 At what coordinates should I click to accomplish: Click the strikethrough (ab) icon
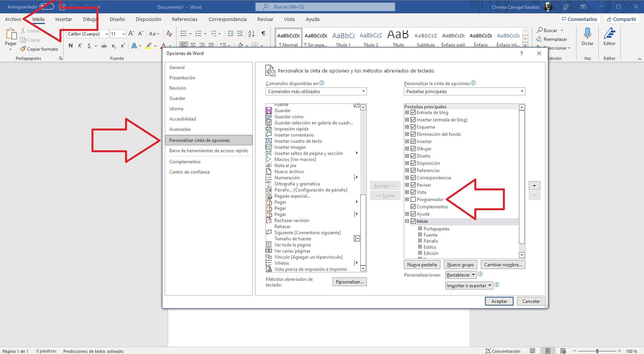coord(104,46)
